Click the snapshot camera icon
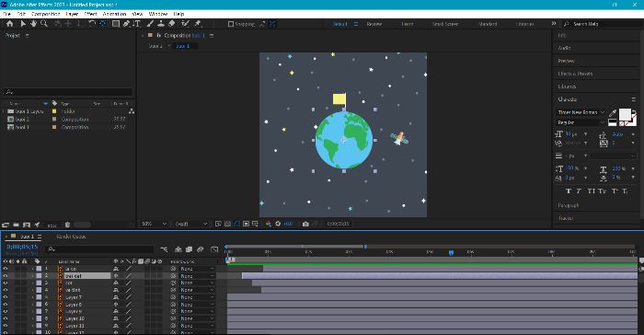This screenshot has width=644, height=335. coord(305,224)
